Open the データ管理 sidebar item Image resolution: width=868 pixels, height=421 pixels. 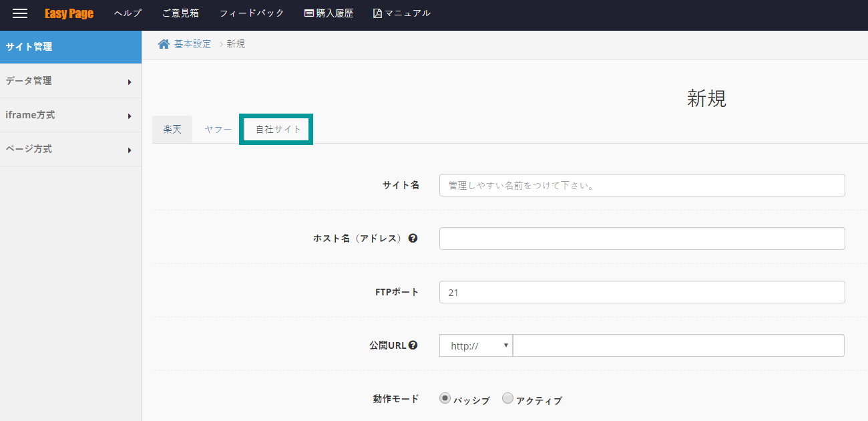pos(71,81)
